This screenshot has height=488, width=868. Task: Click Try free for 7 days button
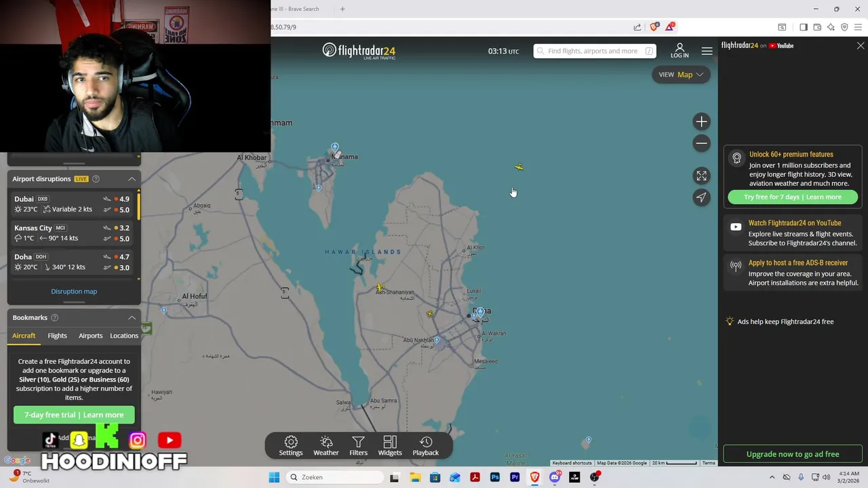tap(793, 197)
